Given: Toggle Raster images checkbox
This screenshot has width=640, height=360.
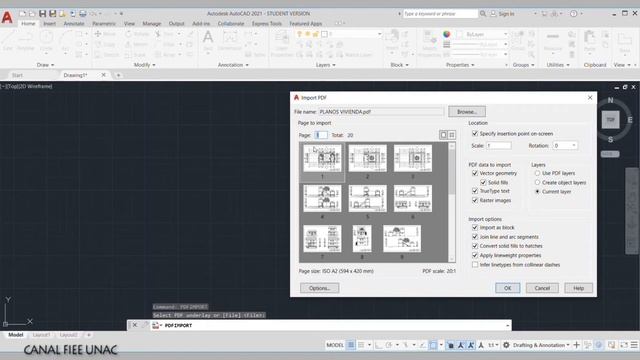Looking at the screenshot, I should pos(475,200).
